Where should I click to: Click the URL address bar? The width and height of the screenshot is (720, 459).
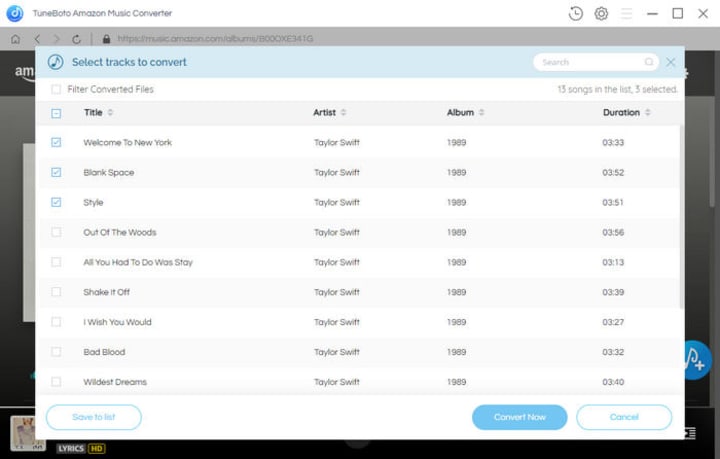coord(215,39)
